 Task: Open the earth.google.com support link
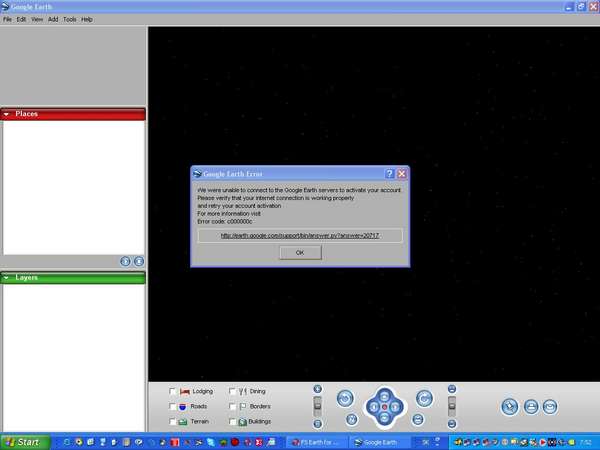click(x=300, y=236)
